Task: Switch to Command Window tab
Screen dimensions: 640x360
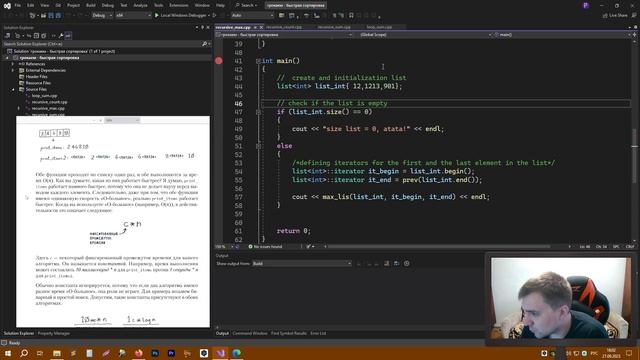Action: 250,333
